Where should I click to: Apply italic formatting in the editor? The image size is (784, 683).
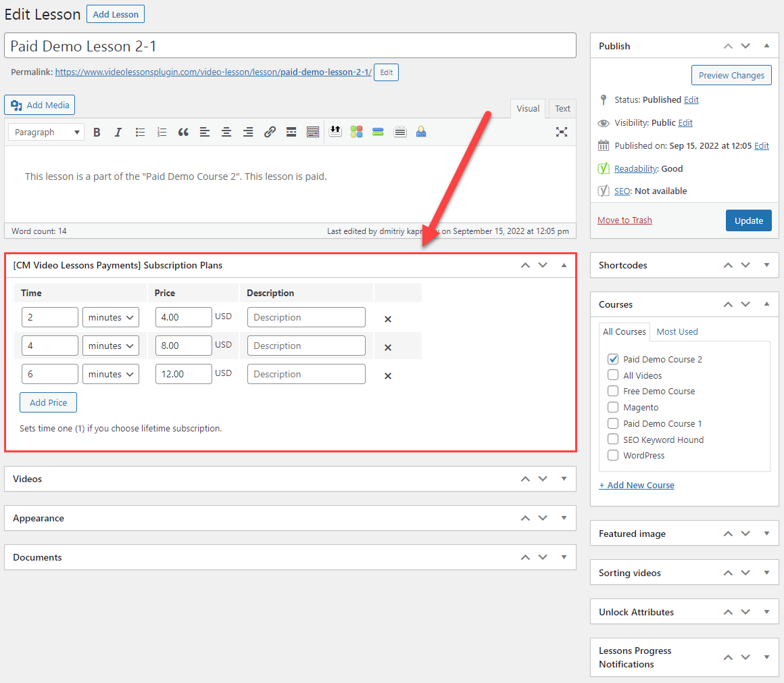tap(118, 132)
